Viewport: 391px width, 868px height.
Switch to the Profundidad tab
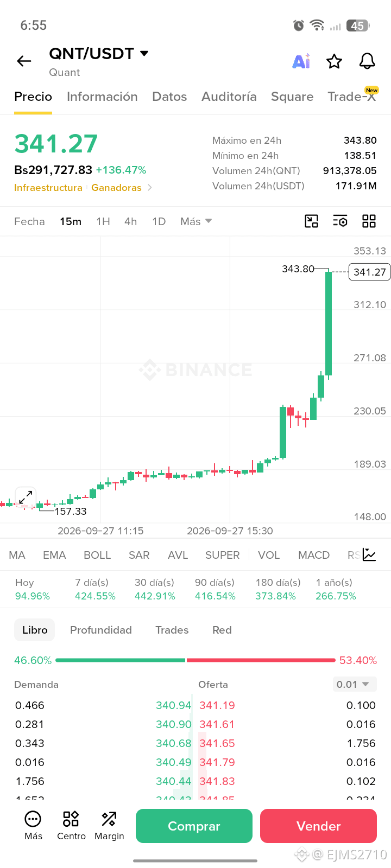[x=101, y=630]
